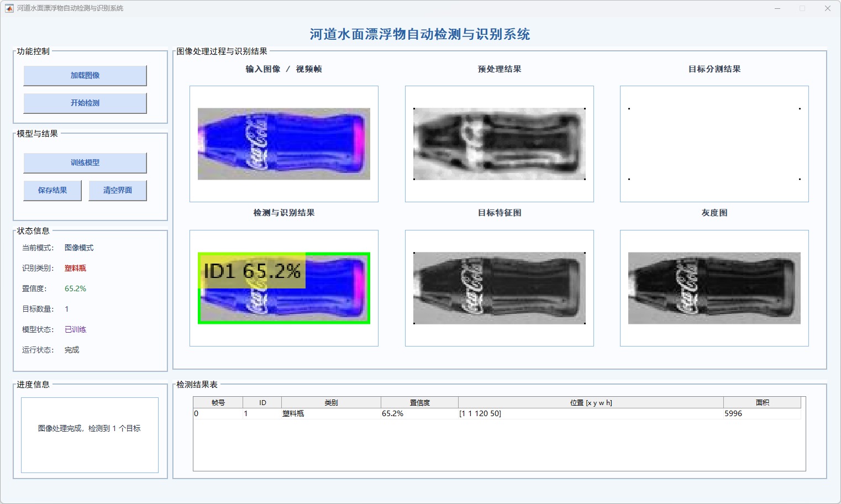Minimize the application window
Screen dimensions: 841x504
[777, 8]
